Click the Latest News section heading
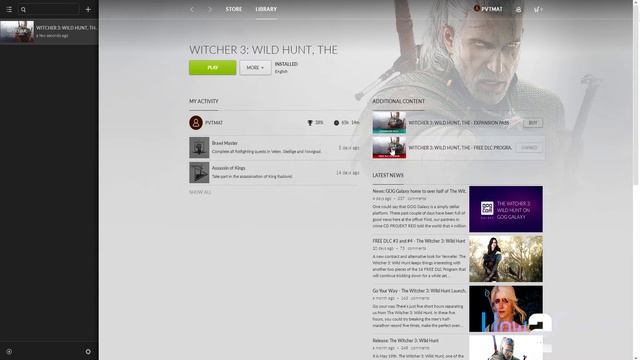This screenshot has width=640, height=360. coord(388,175)
